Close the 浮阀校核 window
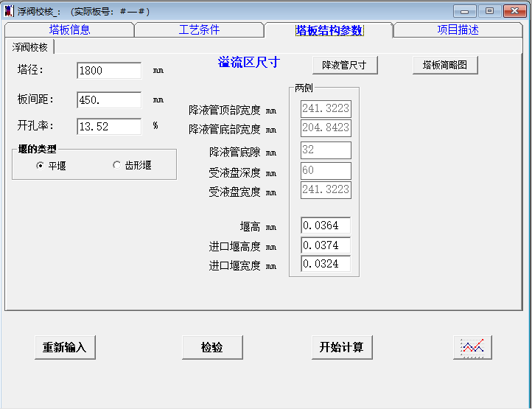The image size is (532, 409). 515,11
